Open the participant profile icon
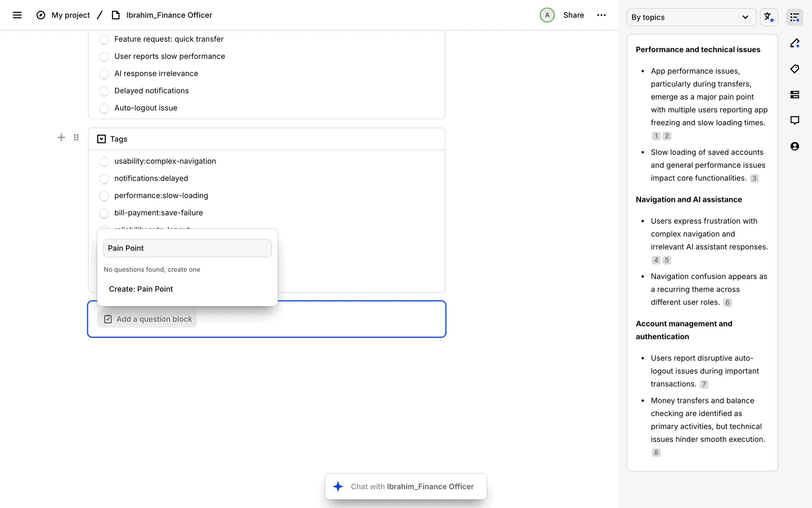812x508 pixels. (795, 146)
